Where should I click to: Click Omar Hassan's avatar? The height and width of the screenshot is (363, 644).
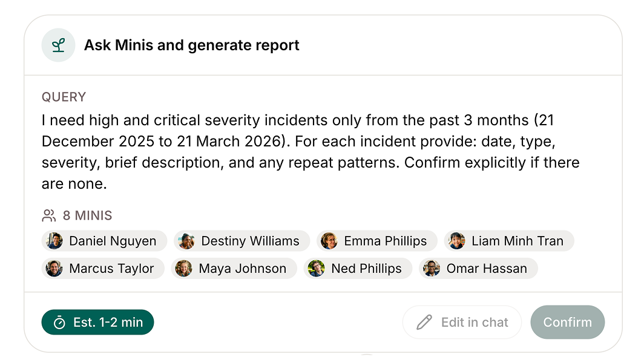tap(432, 269)
